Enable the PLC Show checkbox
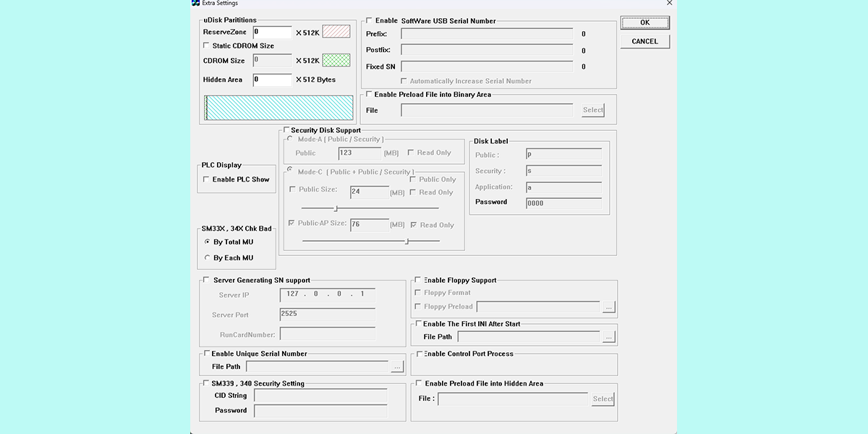Image resolution: width=868 pixels, height=434 pixels. [206, 179]
